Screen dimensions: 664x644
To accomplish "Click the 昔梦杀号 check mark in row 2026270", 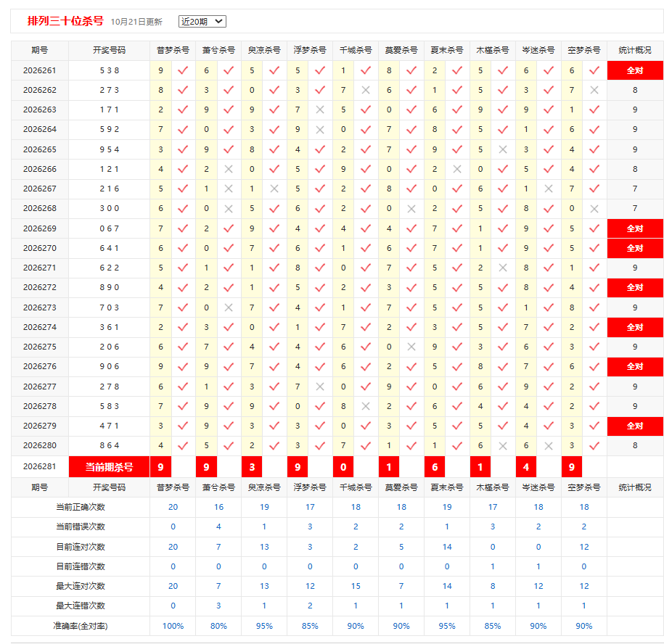I will pos(183,248).
